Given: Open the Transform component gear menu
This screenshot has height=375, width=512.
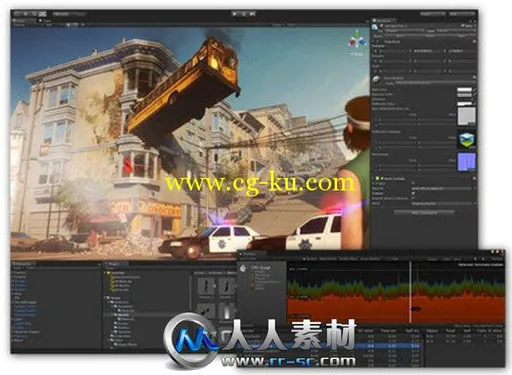Looking at the screenshot, I should pyautogui.click(x=474, y=41).
